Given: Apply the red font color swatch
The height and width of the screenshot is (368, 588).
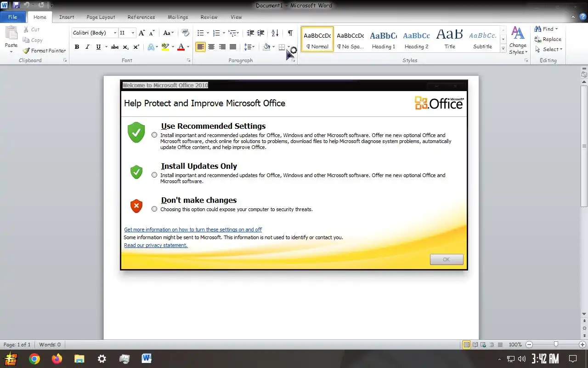Looking at the screenshot, I should [181, 47].
